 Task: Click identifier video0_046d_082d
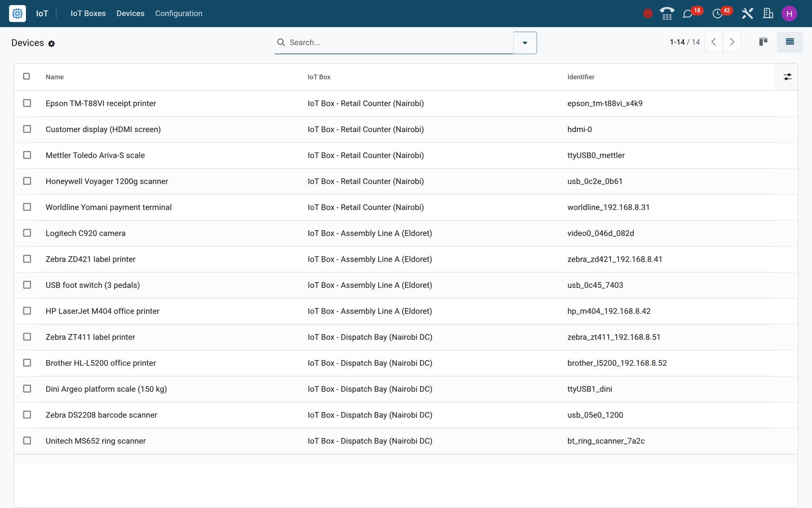pos(601,233)
